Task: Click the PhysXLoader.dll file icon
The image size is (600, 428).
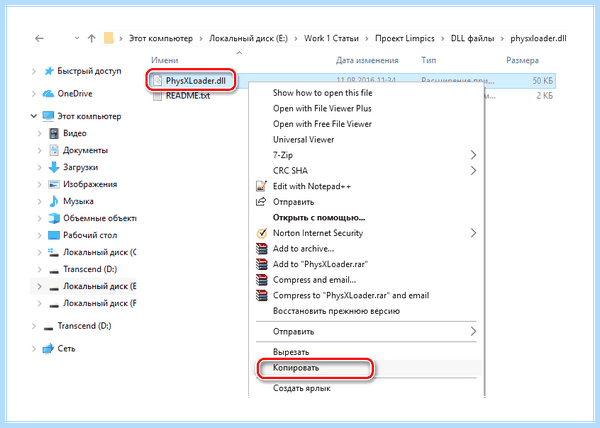Action: click(x=157, y=81)
